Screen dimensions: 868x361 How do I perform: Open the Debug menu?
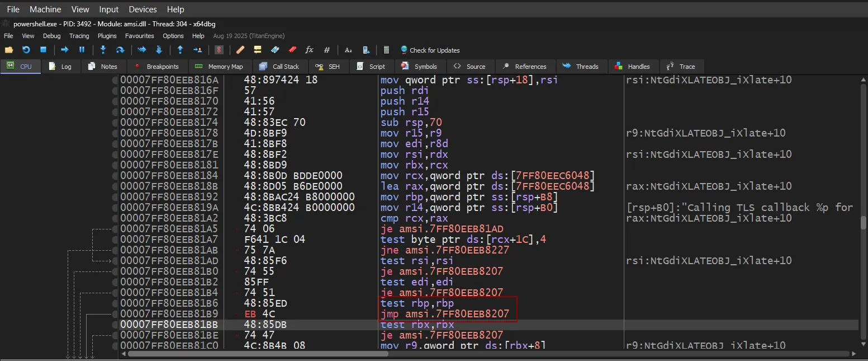(x=51, y=36)
